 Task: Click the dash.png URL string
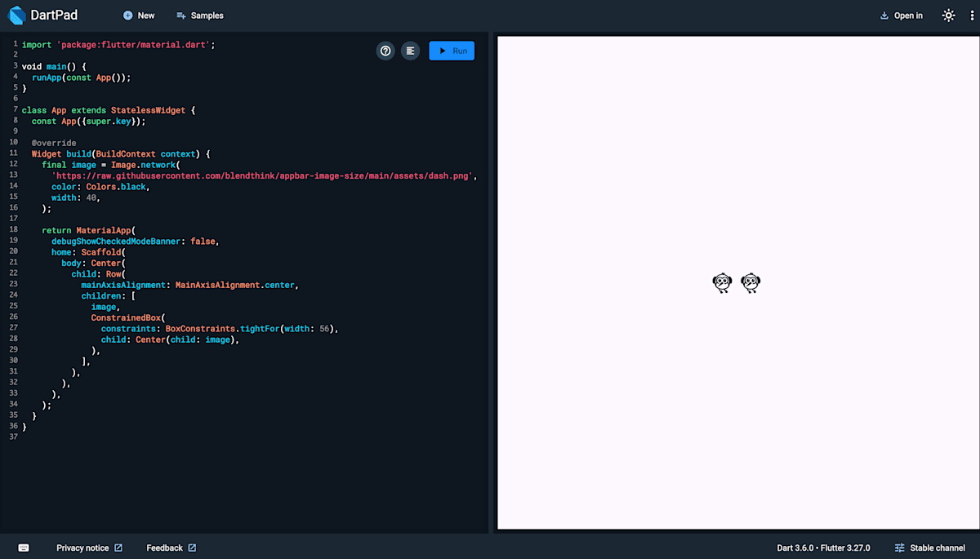point(264,175)
